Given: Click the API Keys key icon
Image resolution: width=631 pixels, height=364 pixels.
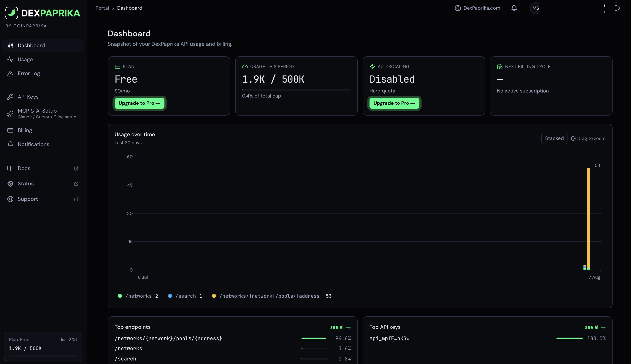Looking at the screenshot, I should 10,97.
